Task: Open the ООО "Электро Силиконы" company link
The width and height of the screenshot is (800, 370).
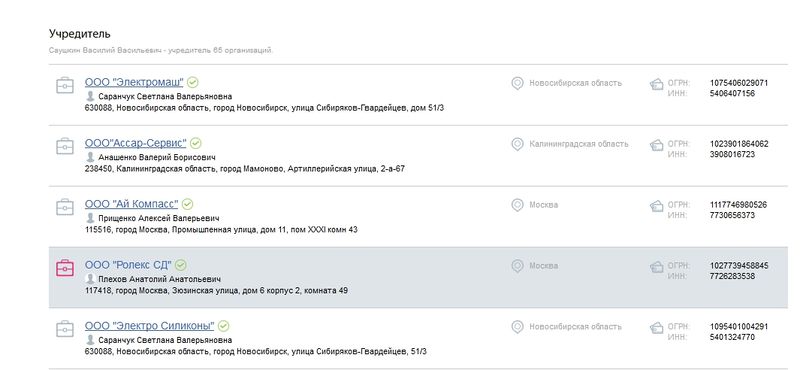Action: coord(149,326)
